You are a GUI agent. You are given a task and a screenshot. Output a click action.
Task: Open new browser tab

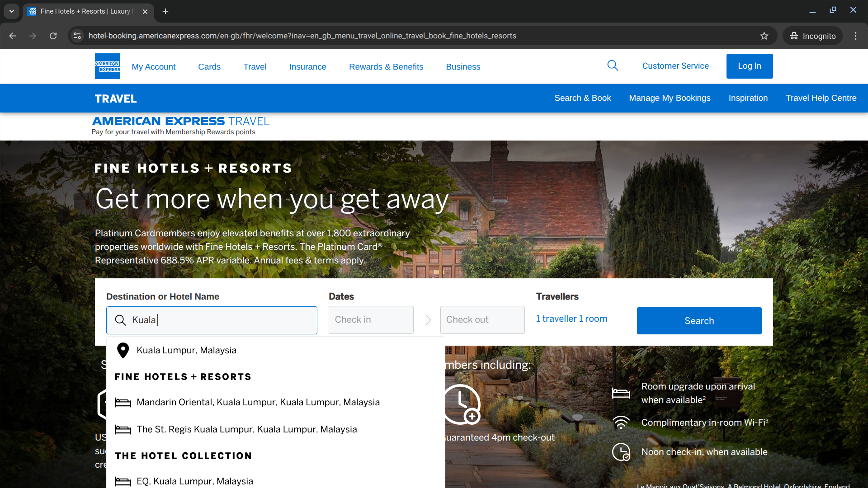tap(165, 11)
